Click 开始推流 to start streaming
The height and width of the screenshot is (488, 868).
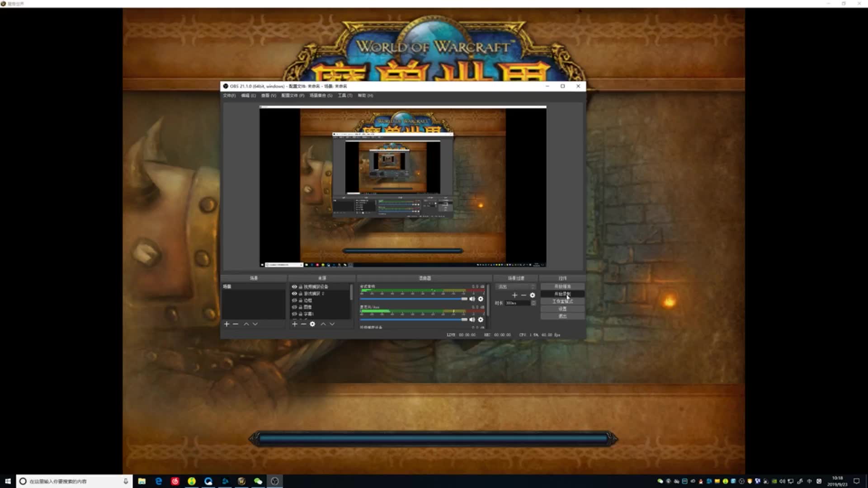(x=562, y=286)
